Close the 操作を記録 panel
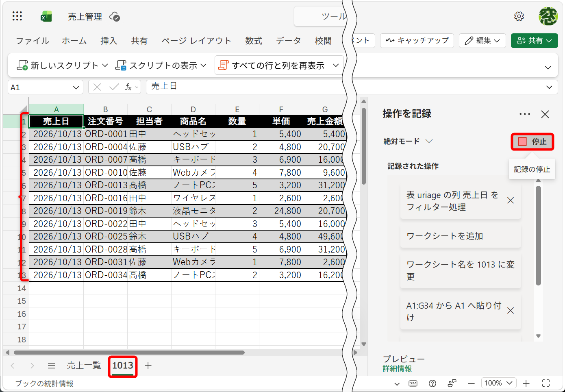Viewport: 565px width, 392px height. [545, 114]
